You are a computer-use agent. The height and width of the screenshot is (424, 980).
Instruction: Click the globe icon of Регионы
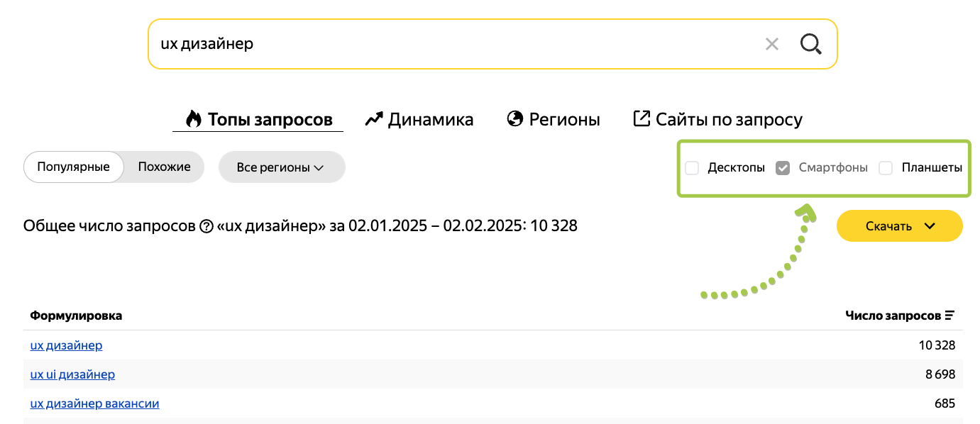tap(515, 119)
